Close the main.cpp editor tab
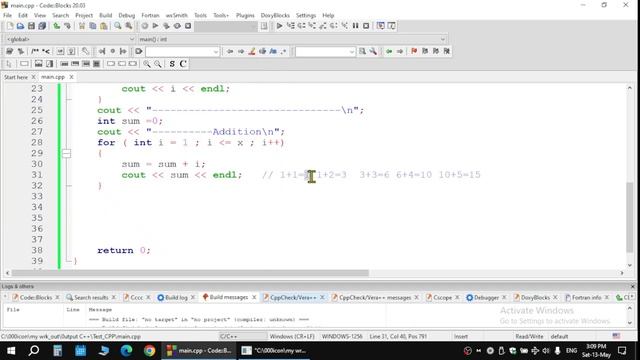Screen dimensions: 640x360 coord(71,77)
